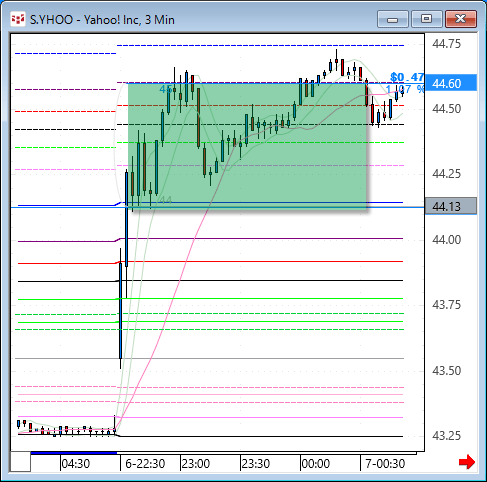Close the S.YHOO 3 Min chart
The height and width of the screenshot is (482, 487).
[x=461, y=19]
